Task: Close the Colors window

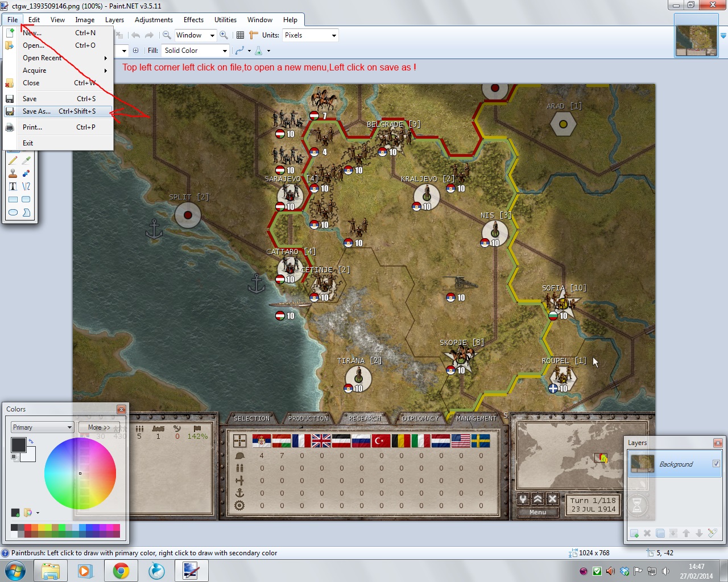Action: 121,409
